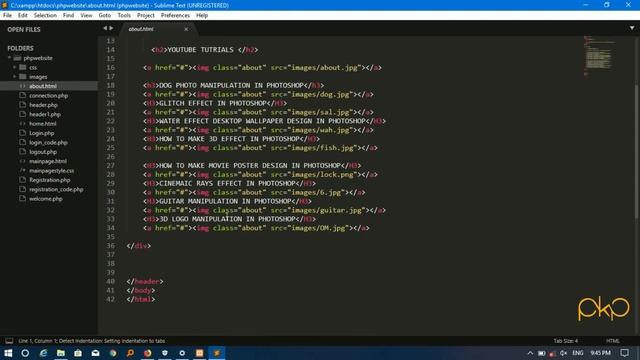Screen dimensions: 640x360
Task: Click the volume speaker tray icon
Action: click(564, 353)
